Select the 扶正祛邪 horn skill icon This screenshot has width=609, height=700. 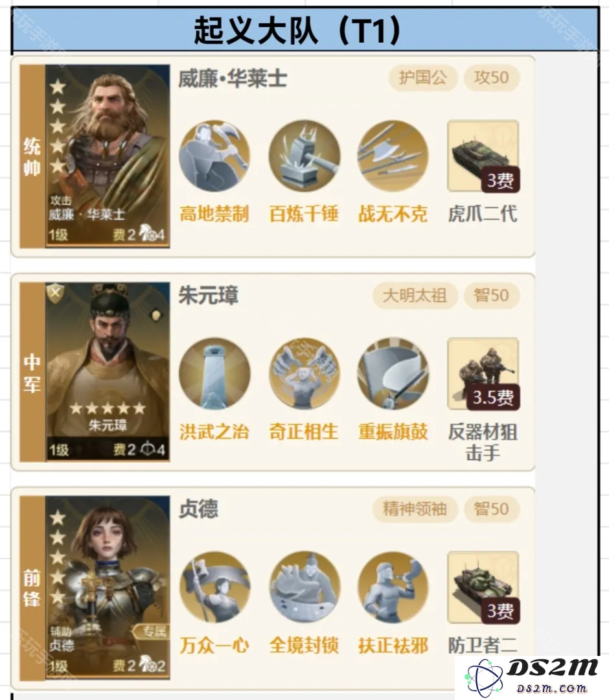point(393,587)
